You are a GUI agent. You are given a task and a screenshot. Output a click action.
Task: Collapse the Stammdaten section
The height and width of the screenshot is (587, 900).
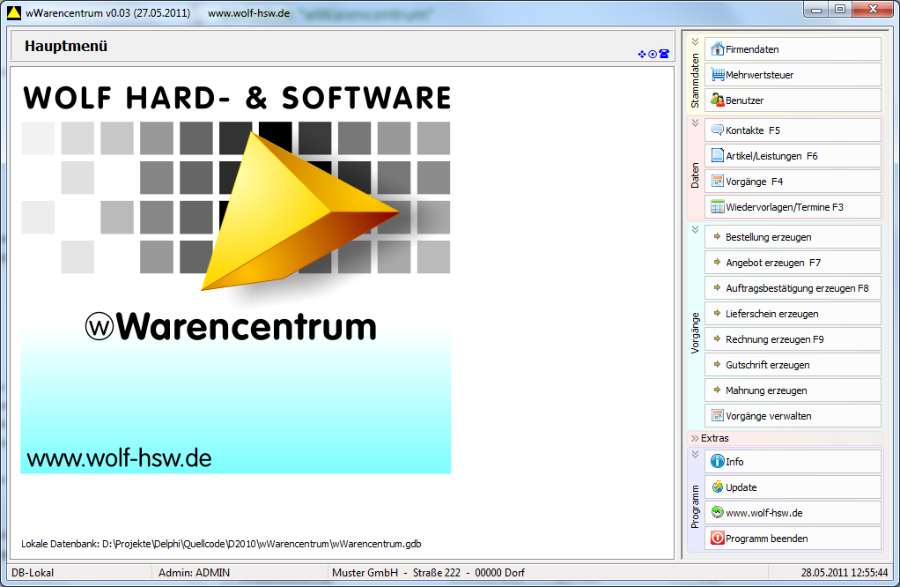point(695,43)
